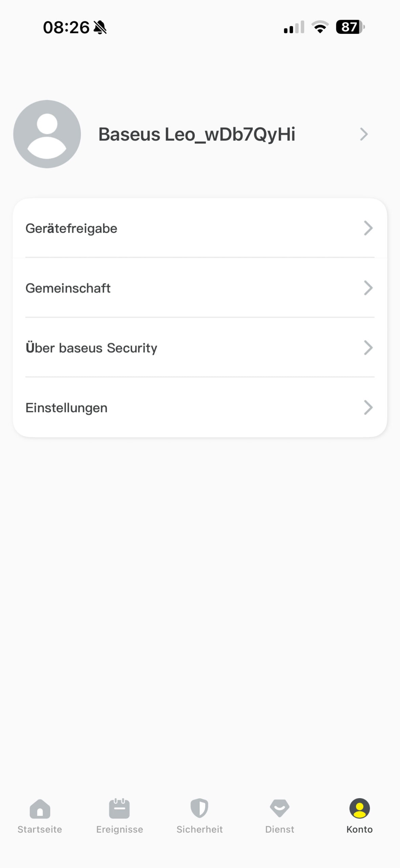Expand the Gerätefreigabe row chevron

click(x=368, y=228)
